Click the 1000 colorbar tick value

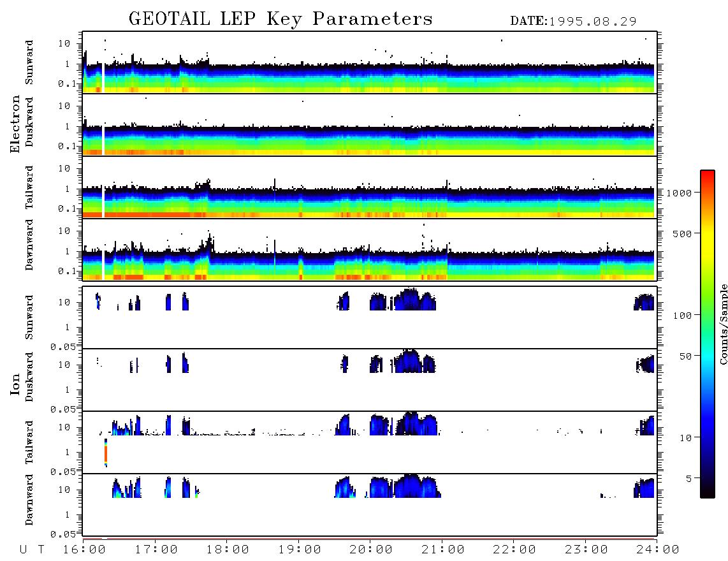(680, 193)
